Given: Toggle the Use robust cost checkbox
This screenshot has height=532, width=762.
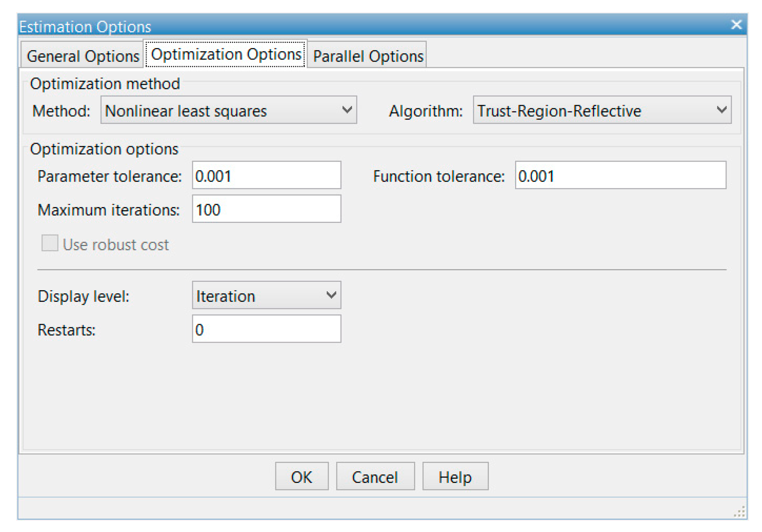Looking at the screenshot, I should (x=50, y=243).
